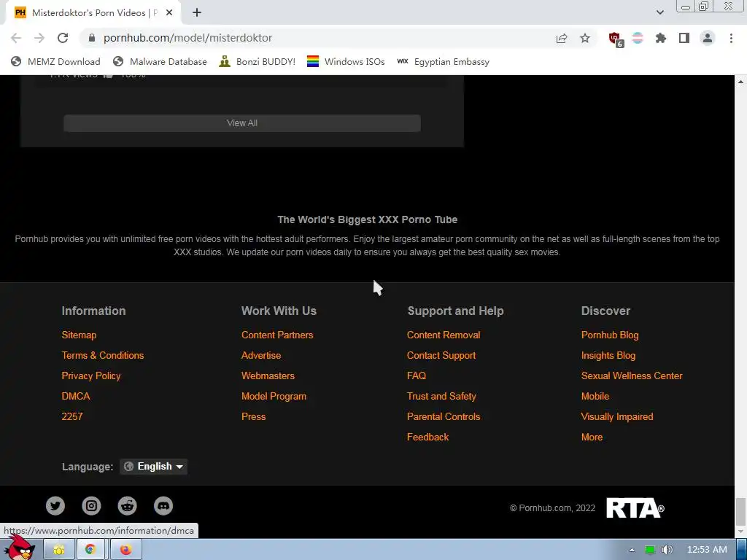
Task: Click the browser forward arrow
Action: (x=39, y=38)
